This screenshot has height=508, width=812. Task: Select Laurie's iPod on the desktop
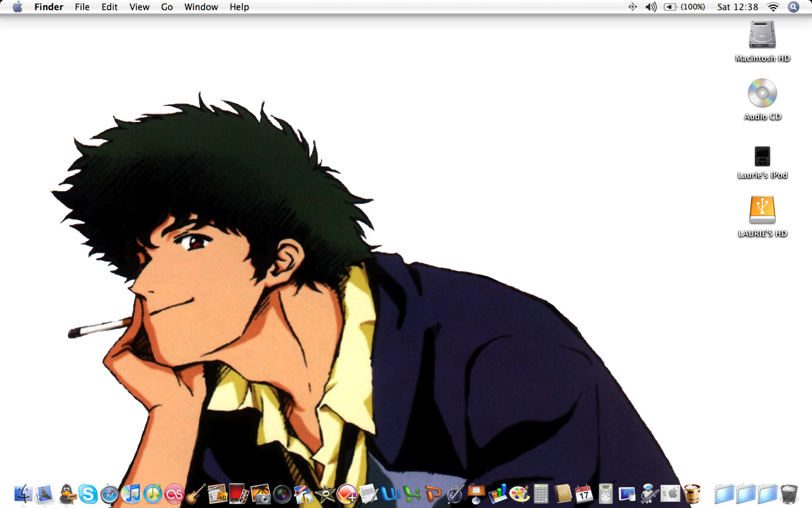click(x=763, y=162)
